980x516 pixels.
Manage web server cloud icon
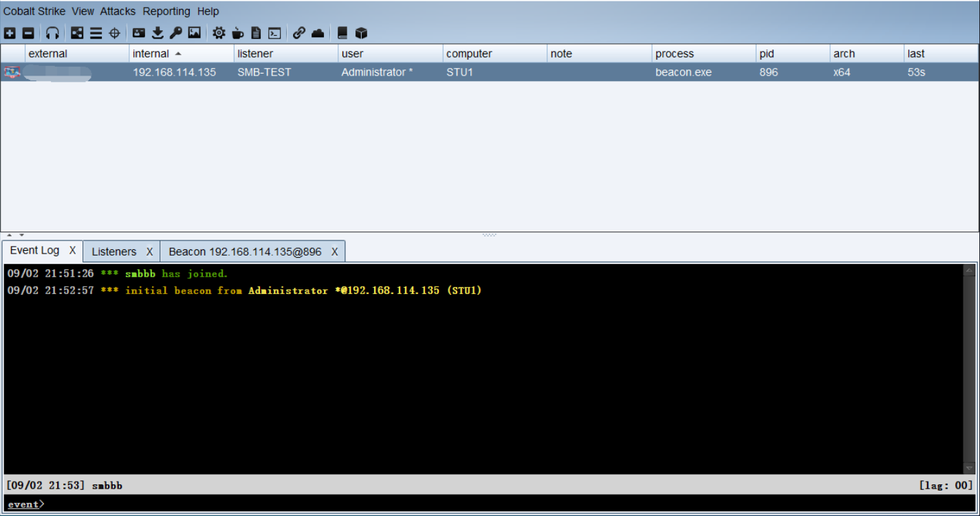(x=317, y=33)
